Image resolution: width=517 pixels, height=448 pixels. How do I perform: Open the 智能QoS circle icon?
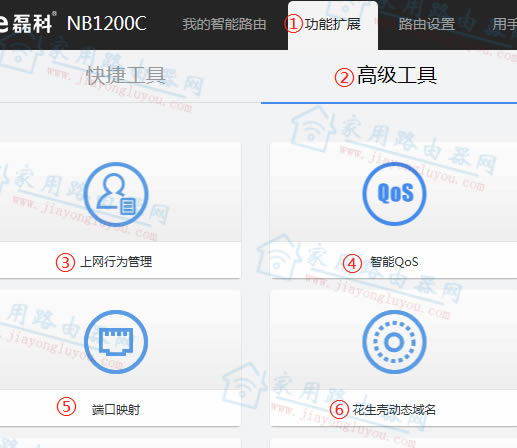click(394, 194)
